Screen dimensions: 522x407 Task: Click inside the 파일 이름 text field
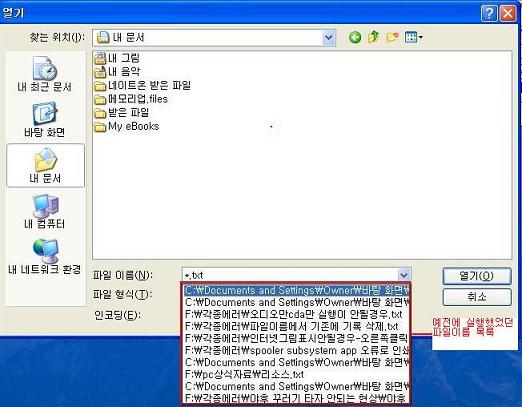tap(290, 275)
